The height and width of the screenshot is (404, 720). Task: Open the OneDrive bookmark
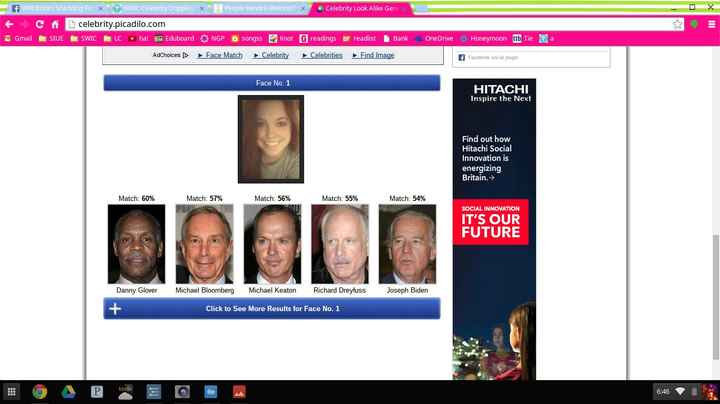pyautogui.click(x=434, y=39)
